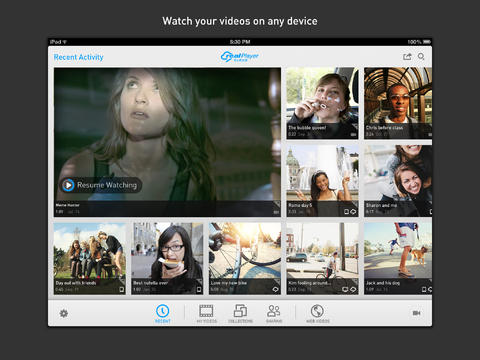The width and height of the screenshot is (480, 360).
Task: Open the Collections tab
Action: 240,313
